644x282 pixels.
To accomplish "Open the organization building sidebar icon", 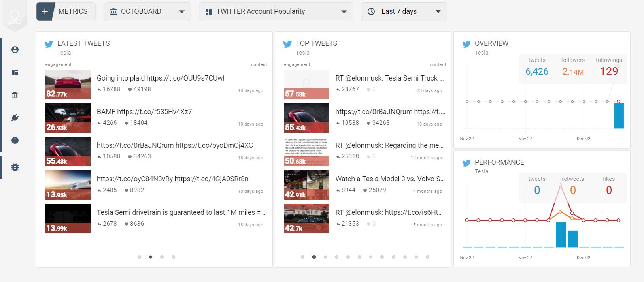I will tap(15, 95).
